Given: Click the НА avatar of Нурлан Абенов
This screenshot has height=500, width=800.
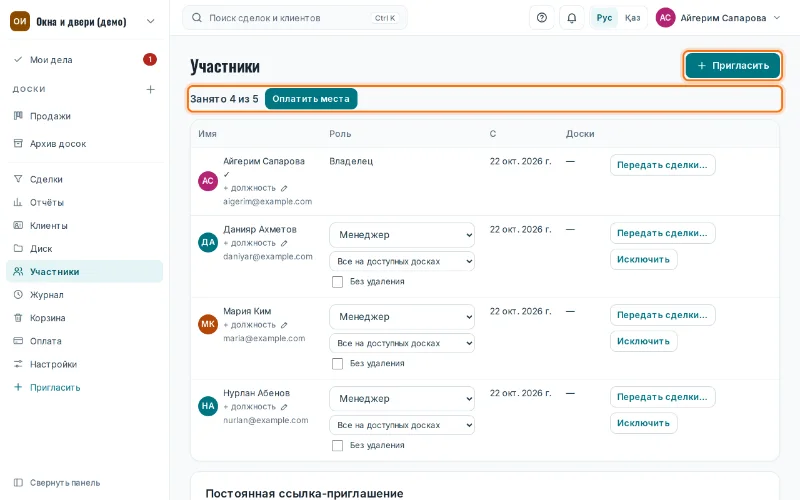Looking at the screenshot, I should pos(208,406).
